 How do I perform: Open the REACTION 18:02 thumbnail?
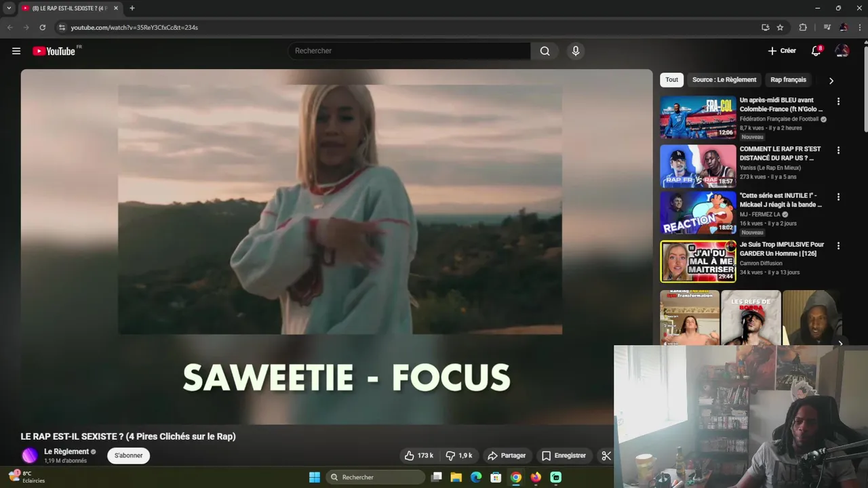(698, 213)
